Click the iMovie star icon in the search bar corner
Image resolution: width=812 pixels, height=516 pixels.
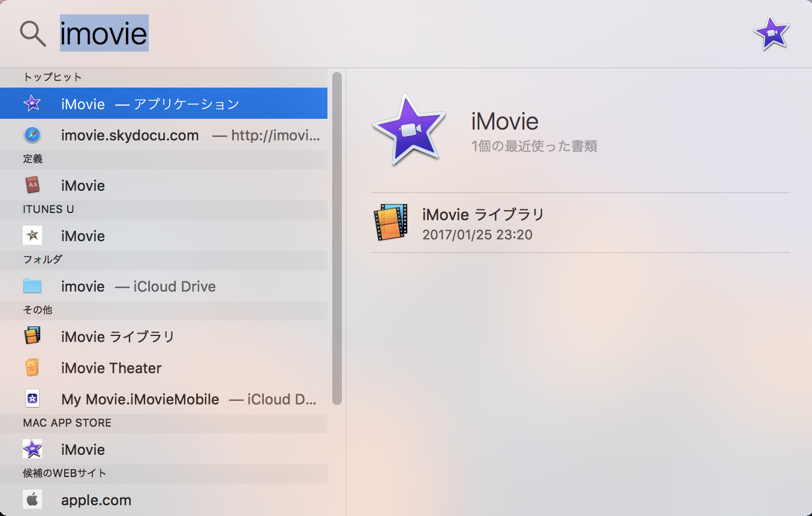pyautogui.click(x=771, y=33)
